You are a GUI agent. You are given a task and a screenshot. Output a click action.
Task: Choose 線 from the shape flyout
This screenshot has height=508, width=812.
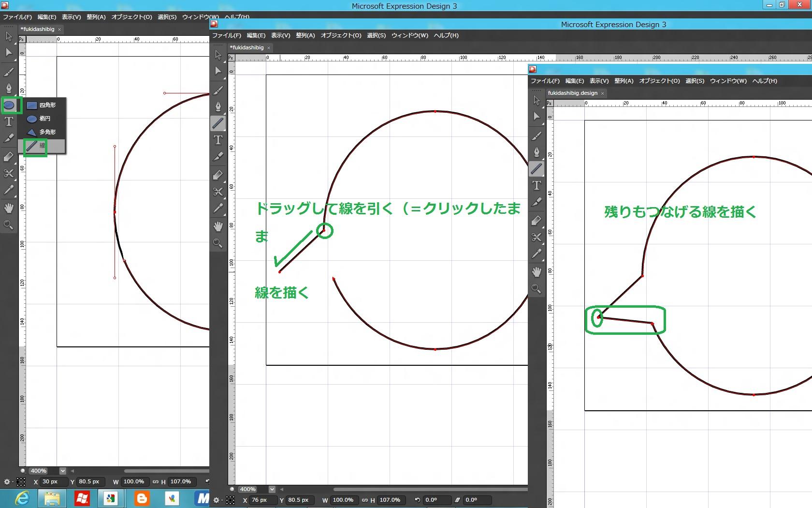click(42, 146)
